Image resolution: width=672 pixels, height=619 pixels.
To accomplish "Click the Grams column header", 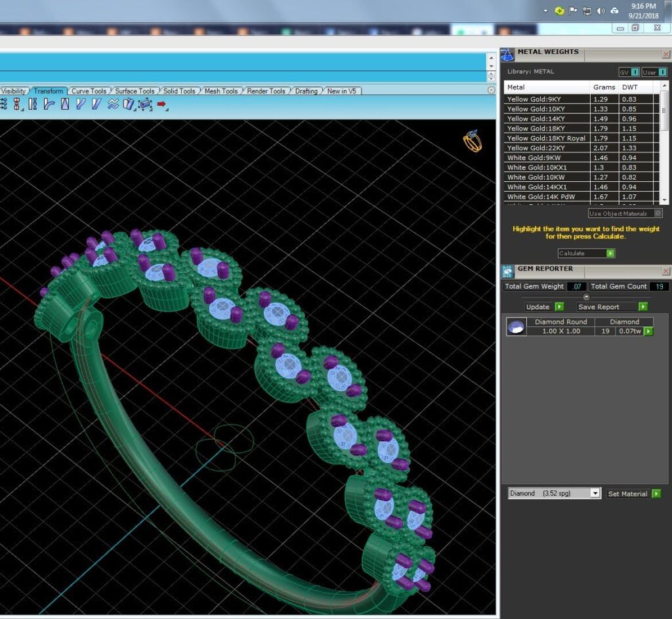I will (604, 87).
